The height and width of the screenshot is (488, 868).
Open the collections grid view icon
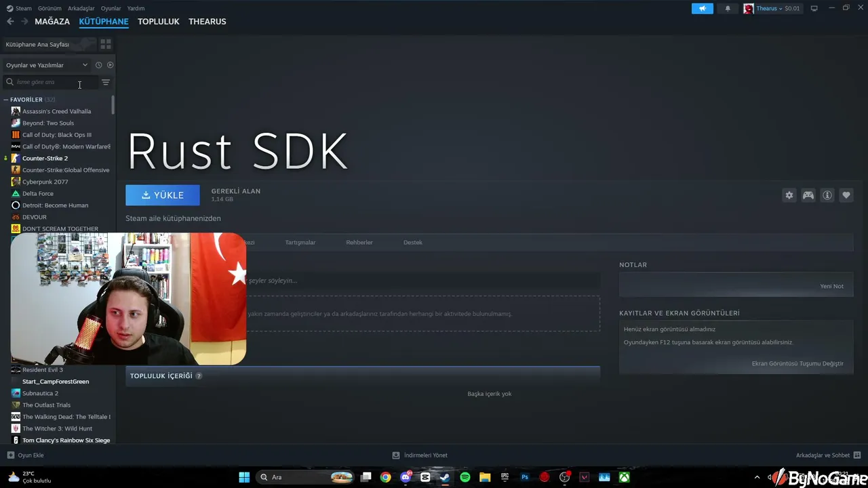[x=106, y=44]
